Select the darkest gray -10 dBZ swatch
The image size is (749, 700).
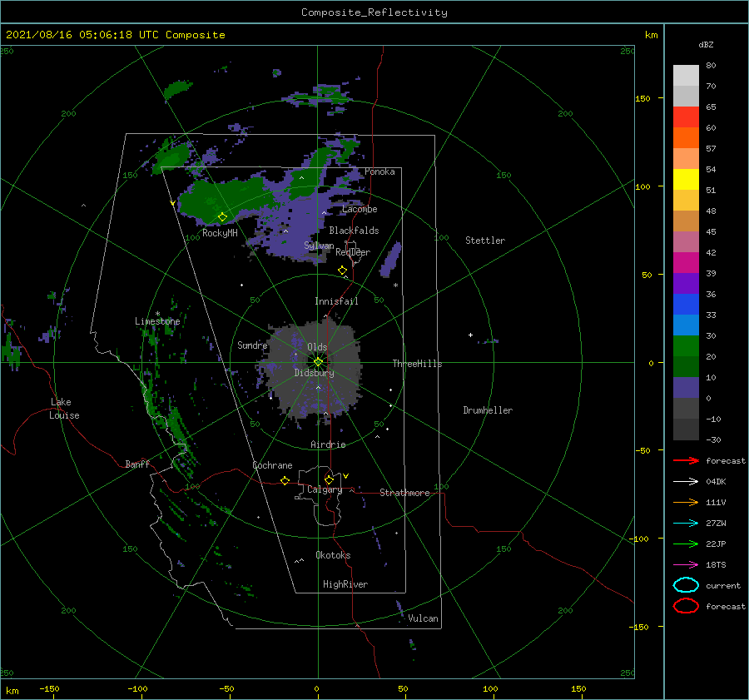[x=686, y=429]
